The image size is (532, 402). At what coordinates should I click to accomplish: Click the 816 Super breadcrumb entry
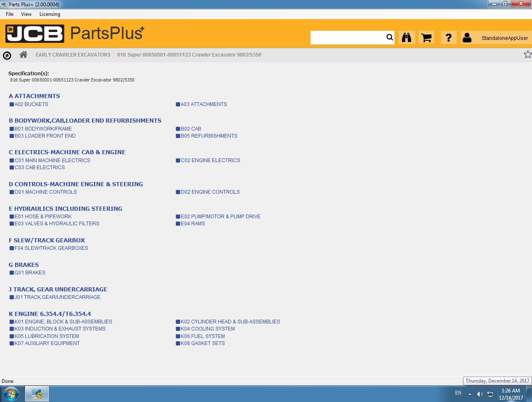[x=189, y=55]
